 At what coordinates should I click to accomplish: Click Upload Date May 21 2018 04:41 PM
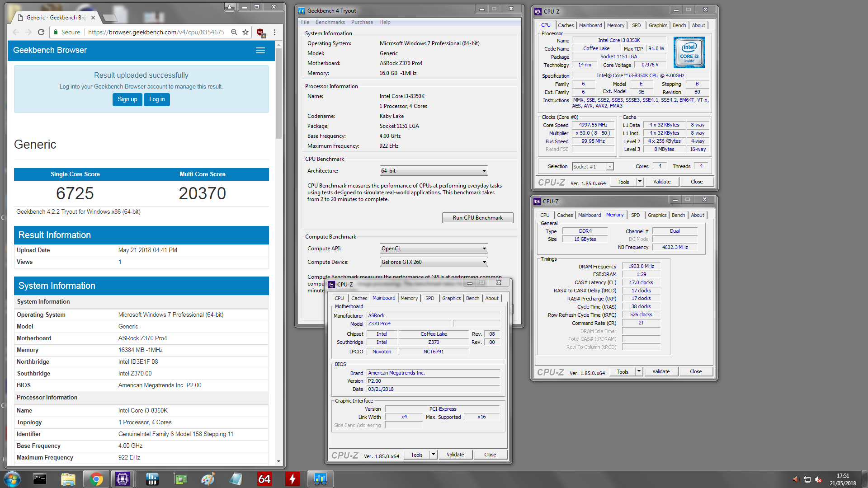click(x=148, y=250)
